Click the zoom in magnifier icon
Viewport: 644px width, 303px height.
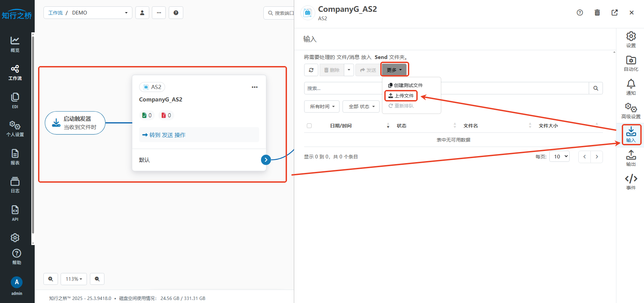51,279
